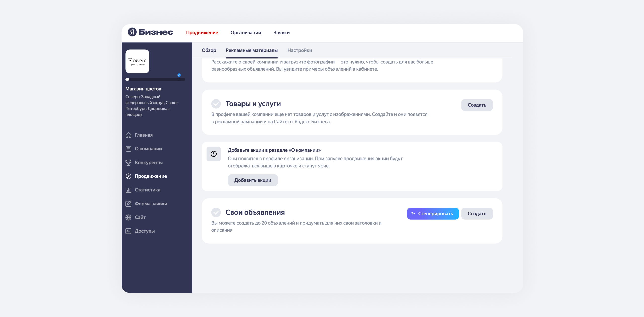The image size is (644, 317).
Task: Open Доступы key icon
Action: [128, 231]
